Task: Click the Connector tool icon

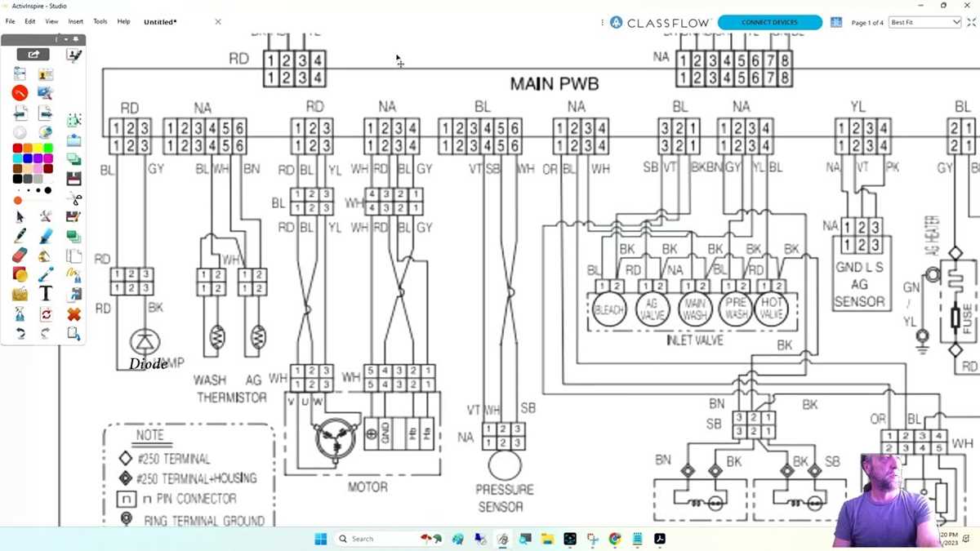Action: [46, 274]
